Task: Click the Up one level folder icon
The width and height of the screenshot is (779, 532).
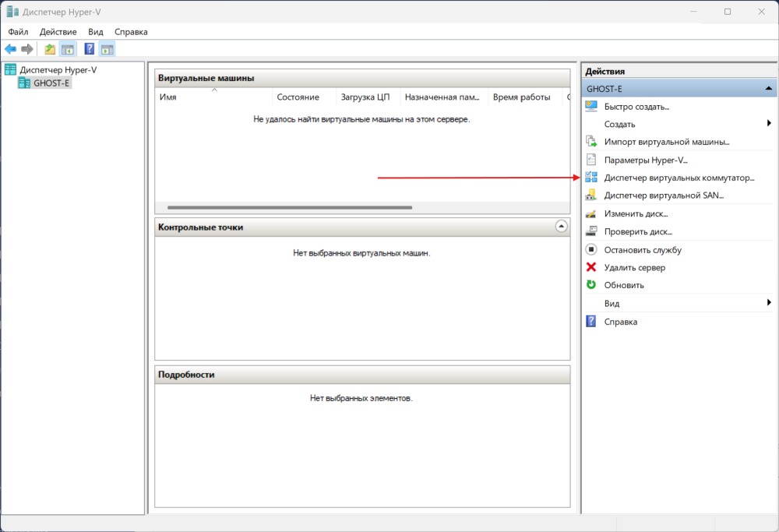Action: [x=50, y=49]
